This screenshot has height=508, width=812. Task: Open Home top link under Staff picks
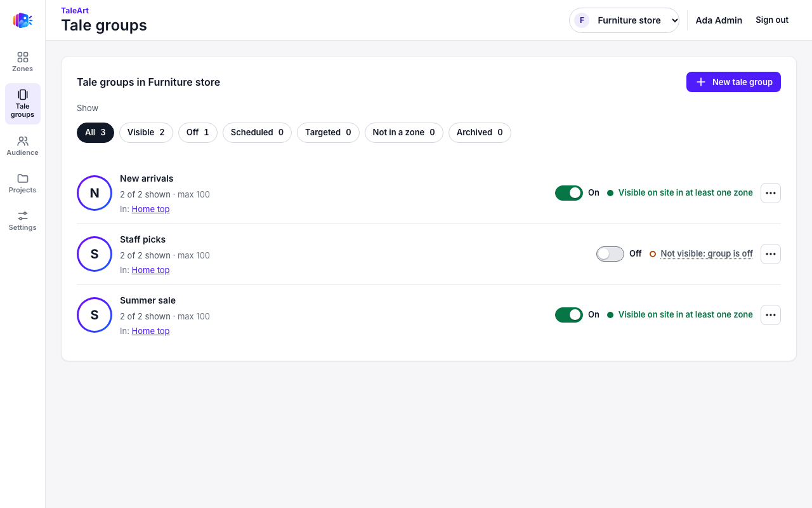(x=150, y=270)
